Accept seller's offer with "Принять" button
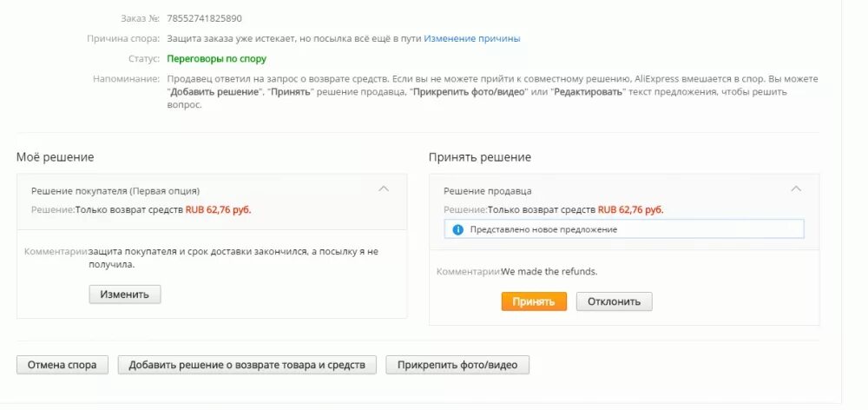Viewport: 868px width, 410px height. point(533,301)
